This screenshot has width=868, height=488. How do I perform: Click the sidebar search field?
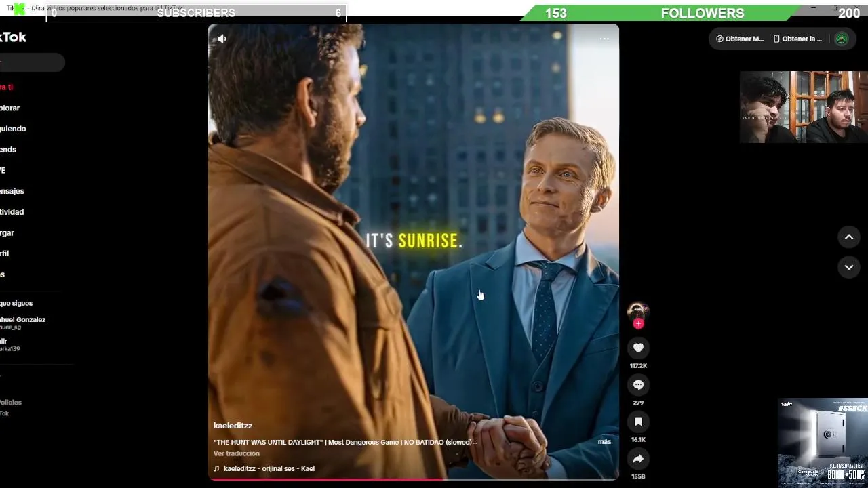(32, 62)
